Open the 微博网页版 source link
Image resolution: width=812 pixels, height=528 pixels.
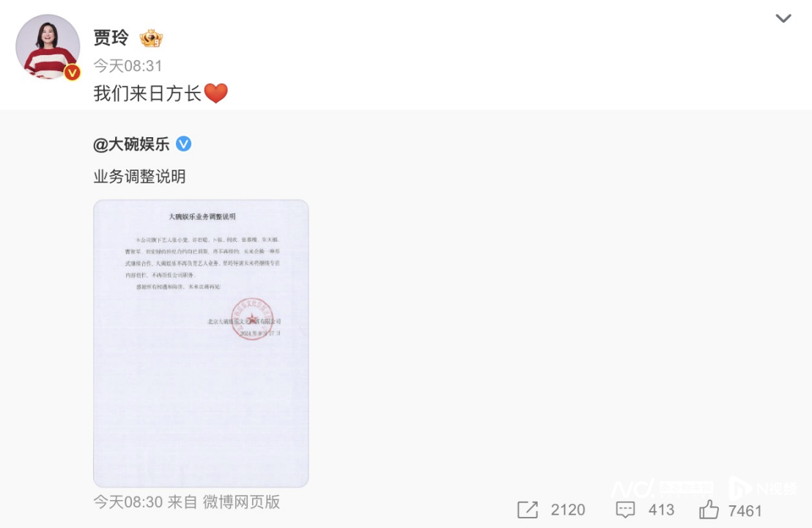[x=241, y=502]
